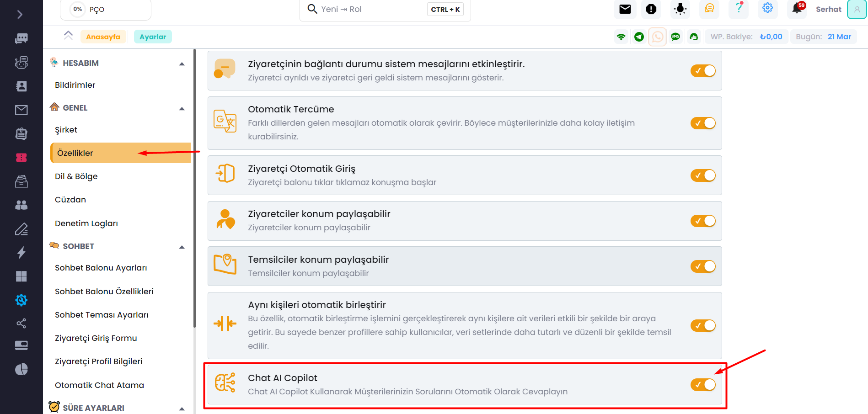Open the blue gear settings icon in the sidebar
This screenshot has height=414, width=868.
pos(21,300)
